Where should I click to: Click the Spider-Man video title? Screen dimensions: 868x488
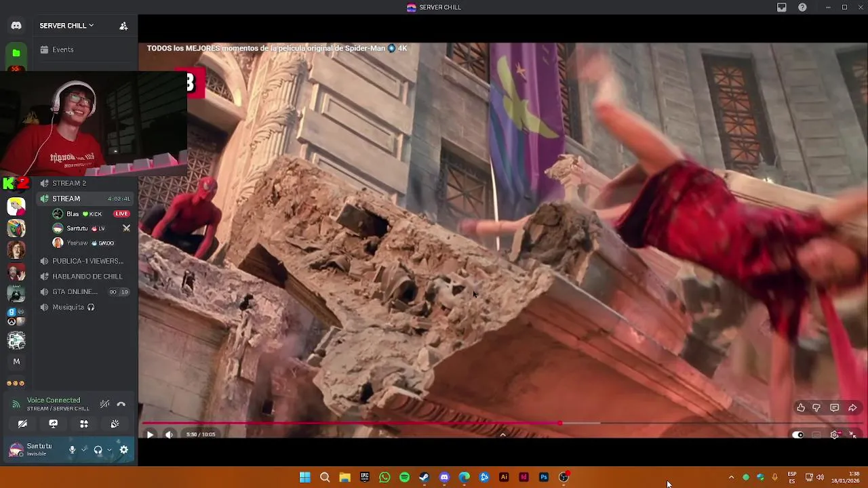tap(277, 48)
